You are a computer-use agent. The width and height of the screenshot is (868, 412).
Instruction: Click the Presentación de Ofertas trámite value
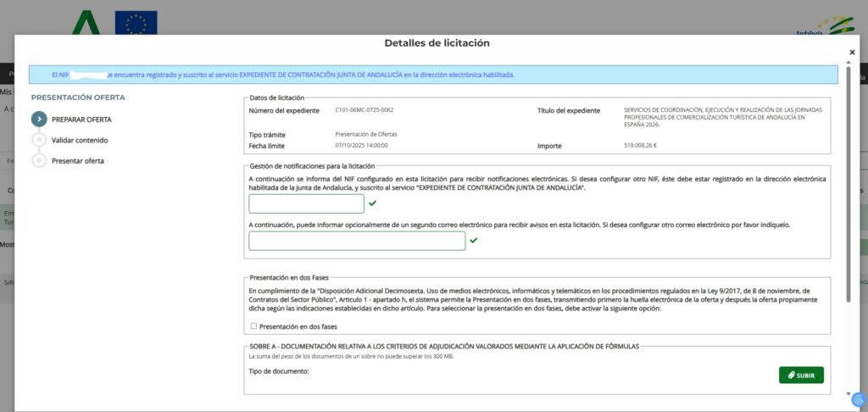pyautogui.click(x=366, y=135)
